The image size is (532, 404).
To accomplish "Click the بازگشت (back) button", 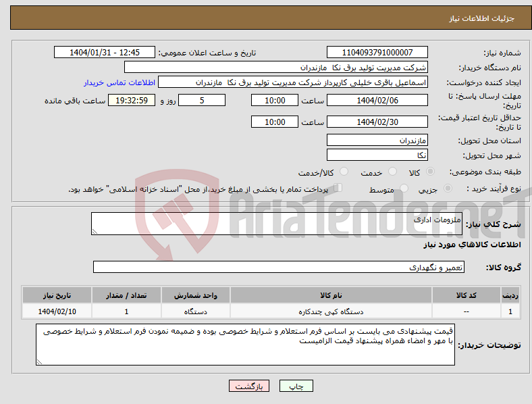I will (249, 386).
